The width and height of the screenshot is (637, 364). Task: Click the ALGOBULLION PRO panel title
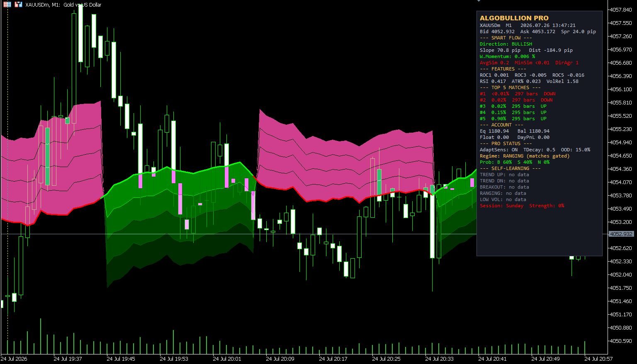click(514, 18)
